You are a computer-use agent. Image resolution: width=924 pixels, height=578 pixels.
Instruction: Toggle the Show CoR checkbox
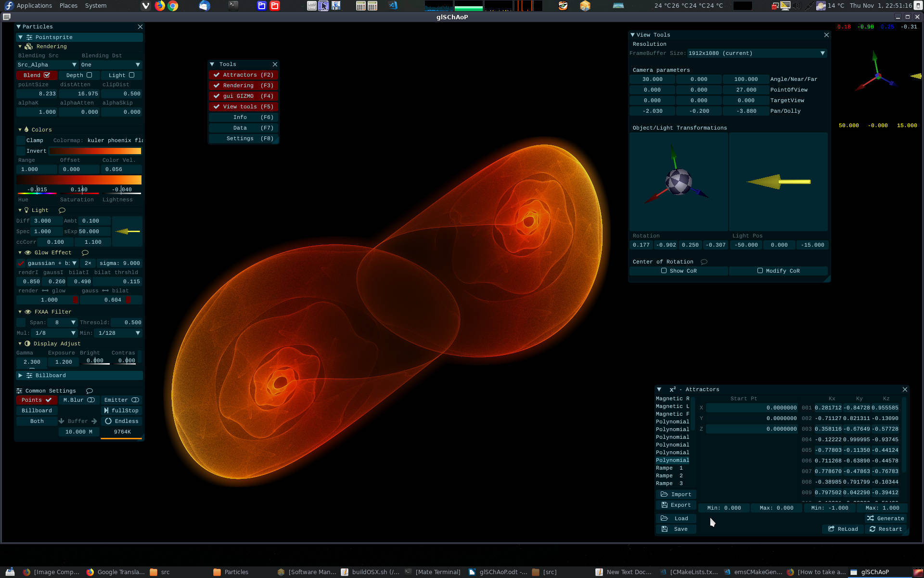(664, 271)
